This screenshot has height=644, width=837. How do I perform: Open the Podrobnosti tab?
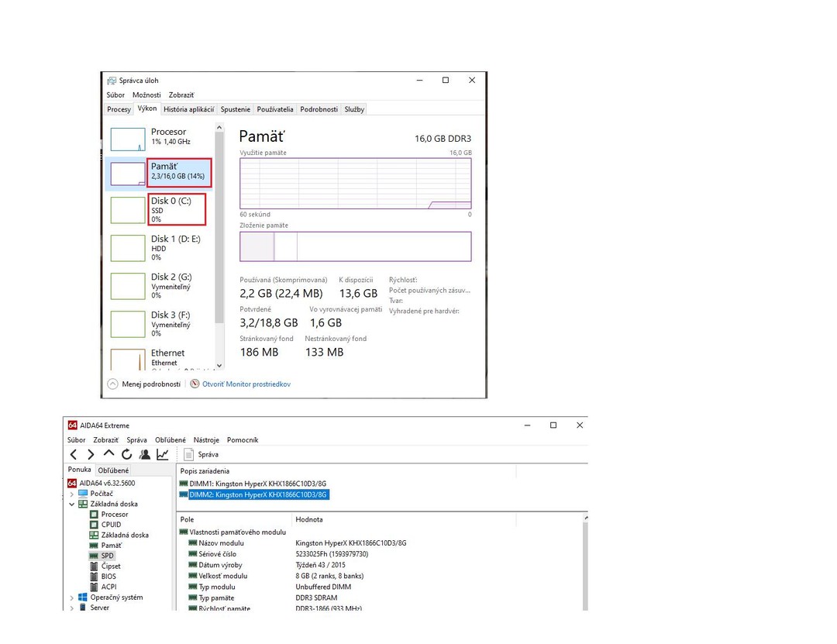click(x=319, y=109)
